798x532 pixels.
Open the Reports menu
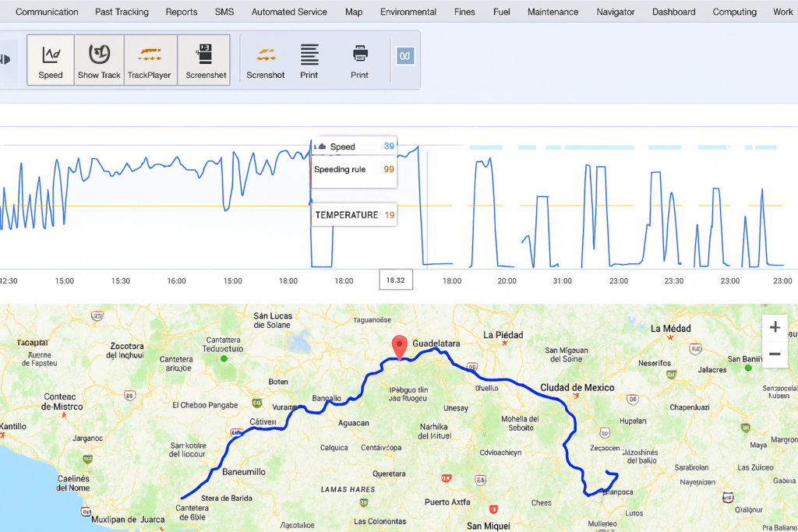pyautogui.click(x=181, y=12)
